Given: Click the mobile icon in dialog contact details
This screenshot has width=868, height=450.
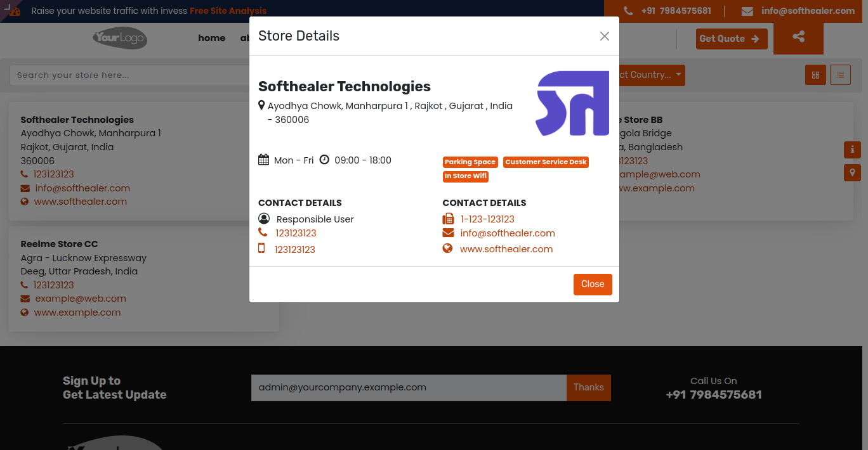Looking at the screenshot, I should (x=261, y=248).
